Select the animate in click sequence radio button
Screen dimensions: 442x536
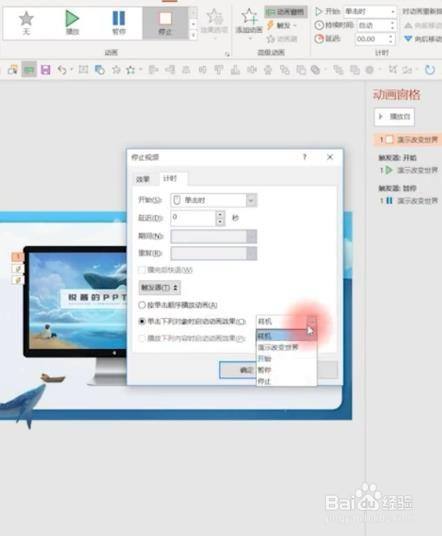[142, 305]
